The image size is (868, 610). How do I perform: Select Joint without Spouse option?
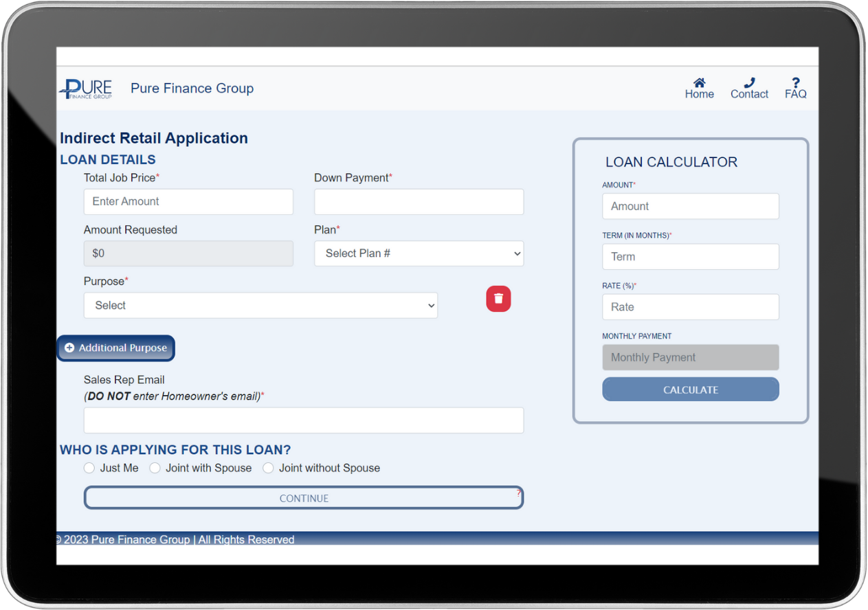pos(268,468)
